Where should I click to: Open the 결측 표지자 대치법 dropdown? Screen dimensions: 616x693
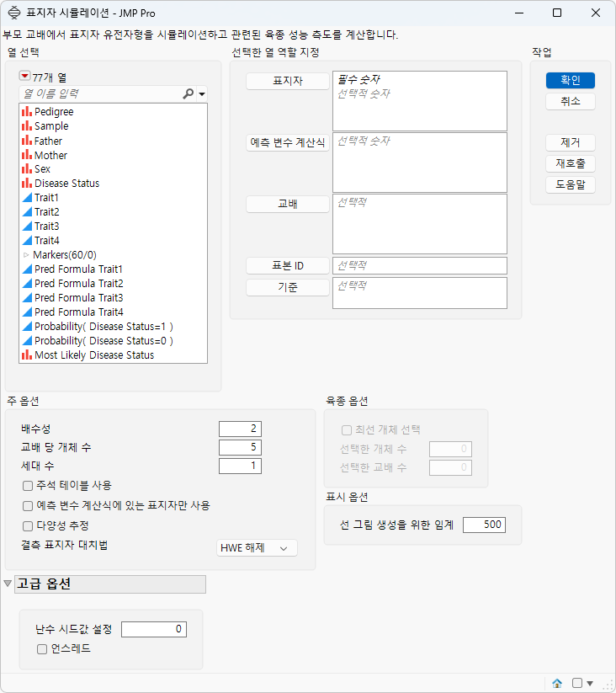(x=257, y=548)
